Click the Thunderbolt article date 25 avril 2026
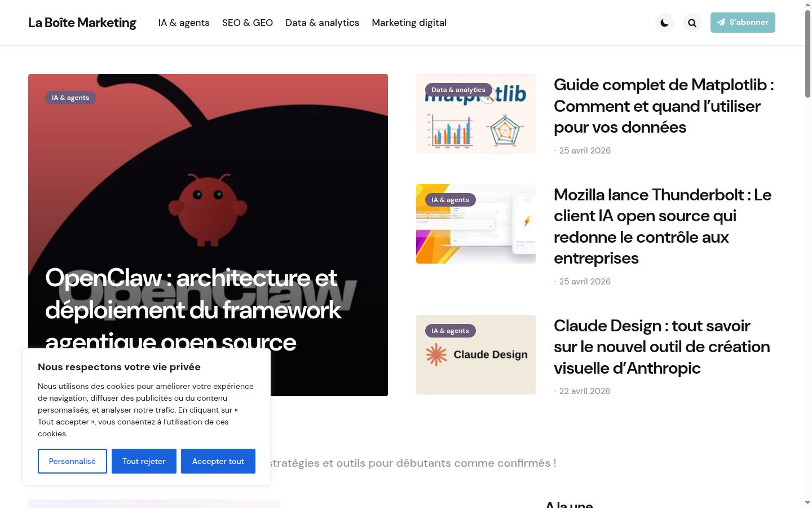Screen dimensions: 812x508 click(x=585, y=282)
